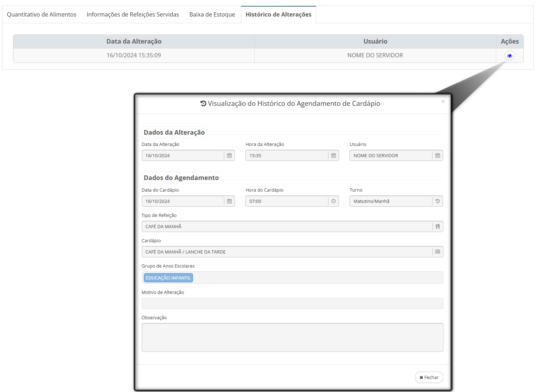Screen dimensions: 538x392
Task: Open the Quantitativo de Alimentos tab
Action: coord(41,14)
